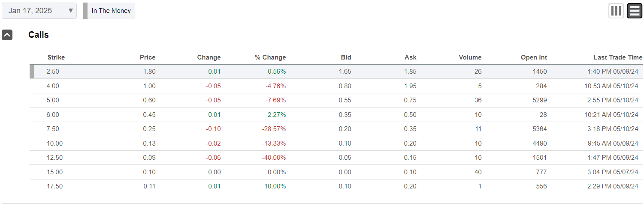Viewport: 644px width, 206px height.
Task: Switch to column layout view icon
Action: click(x=616, y=11)
